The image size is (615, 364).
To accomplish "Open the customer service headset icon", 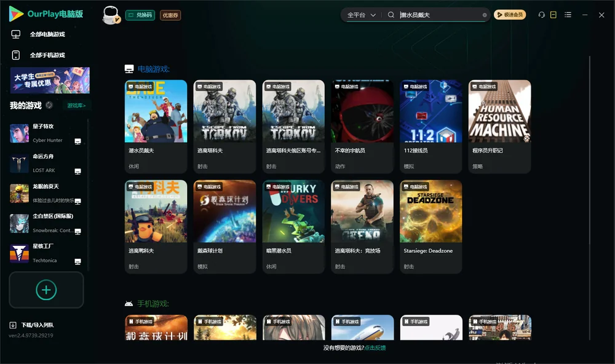I will 541,15.
